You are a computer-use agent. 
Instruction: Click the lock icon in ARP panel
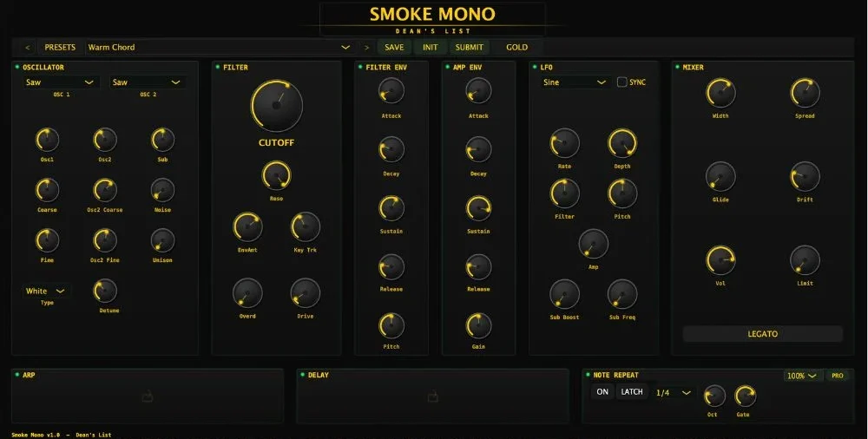click(148, 396)
